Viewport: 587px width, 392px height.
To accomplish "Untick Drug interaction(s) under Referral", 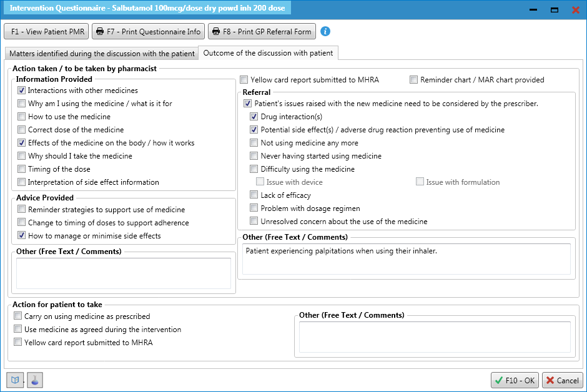I will (254, 116).
